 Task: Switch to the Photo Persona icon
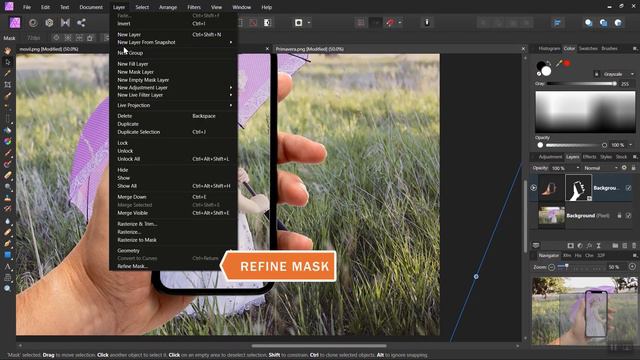coord(15,22)
